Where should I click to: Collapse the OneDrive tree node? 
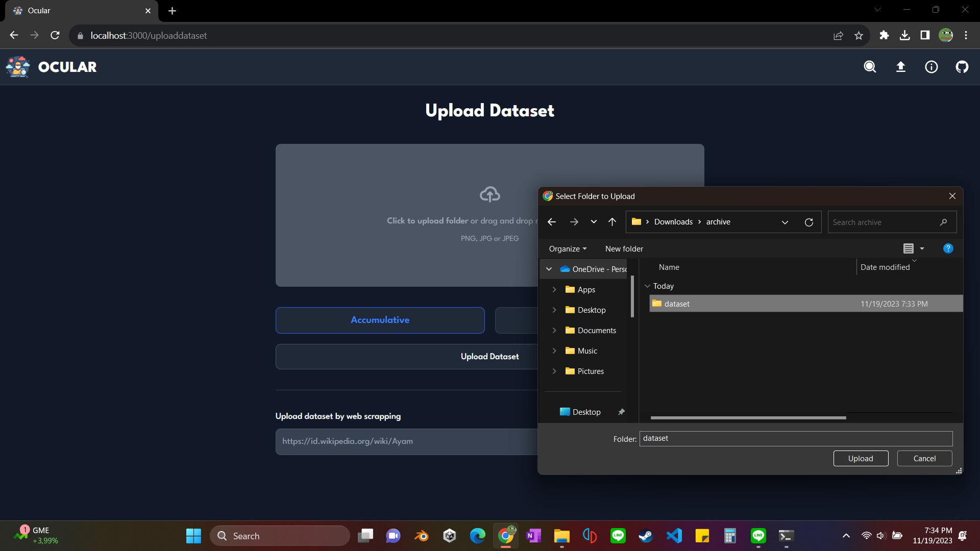point(549,269)
